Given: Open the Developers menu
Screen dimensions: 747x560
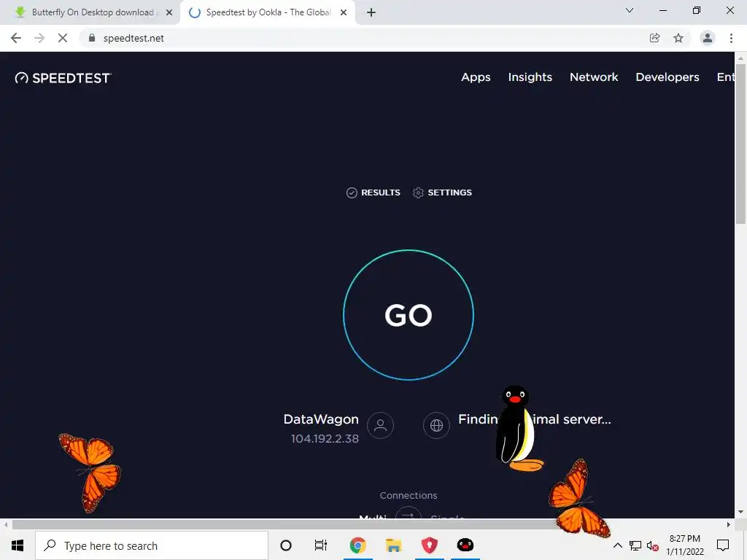Looking at the screenshot, I should (667, 77).
